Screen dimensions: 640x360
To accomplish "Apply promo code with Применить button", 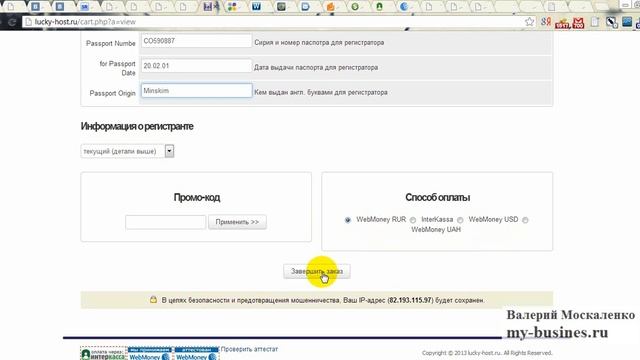I will point(237,222).
